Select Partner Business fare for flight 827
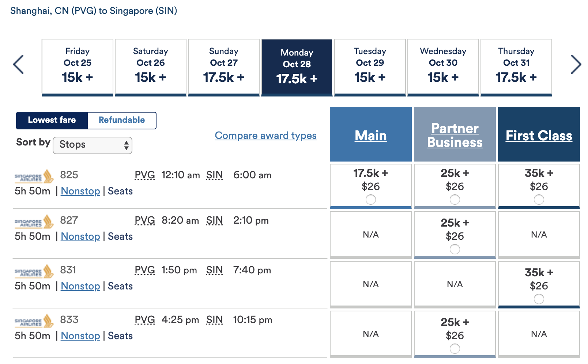Image resolution: width=588 pixels, height=364 pixels. point(455,249)
